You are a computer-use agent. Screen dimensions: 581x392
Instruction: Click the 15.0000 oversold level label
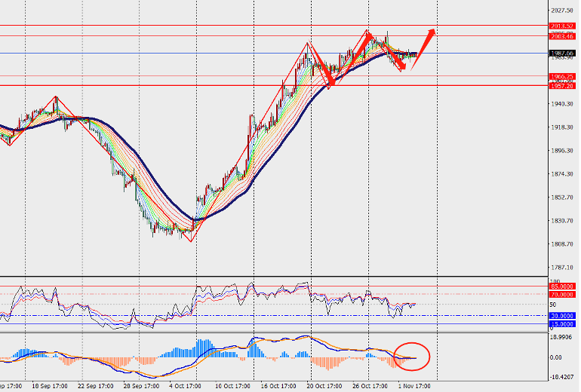point(561,324)
